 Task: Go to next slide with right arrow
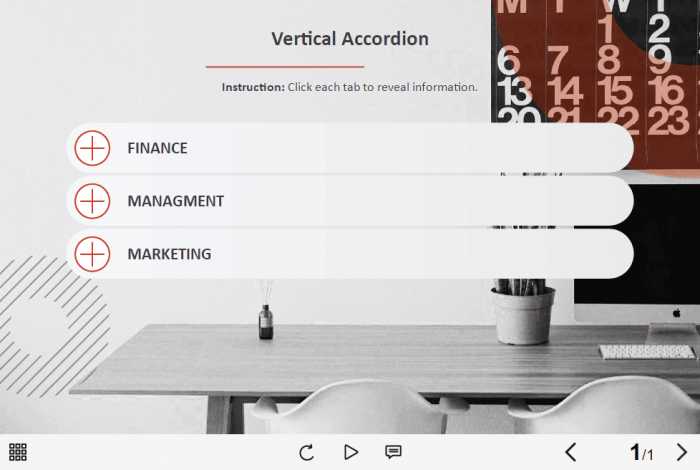(x=682, y=452)
